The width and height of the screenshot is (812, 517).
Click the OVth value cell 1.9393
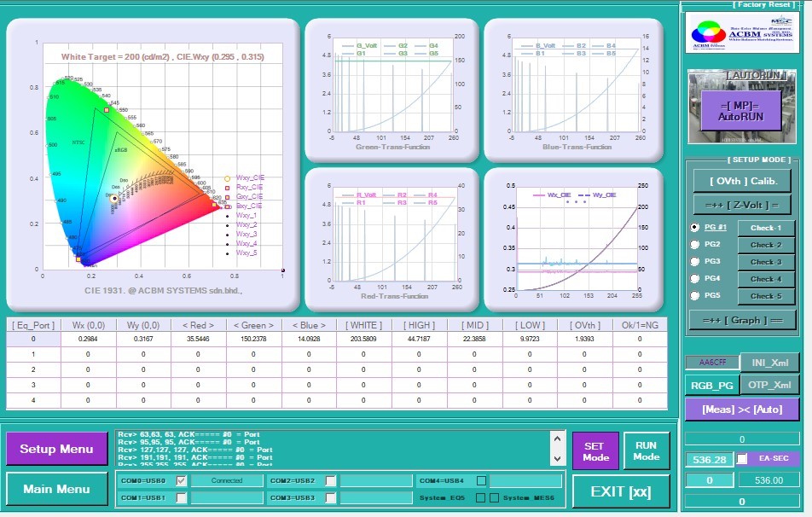(x=584, y=339)
